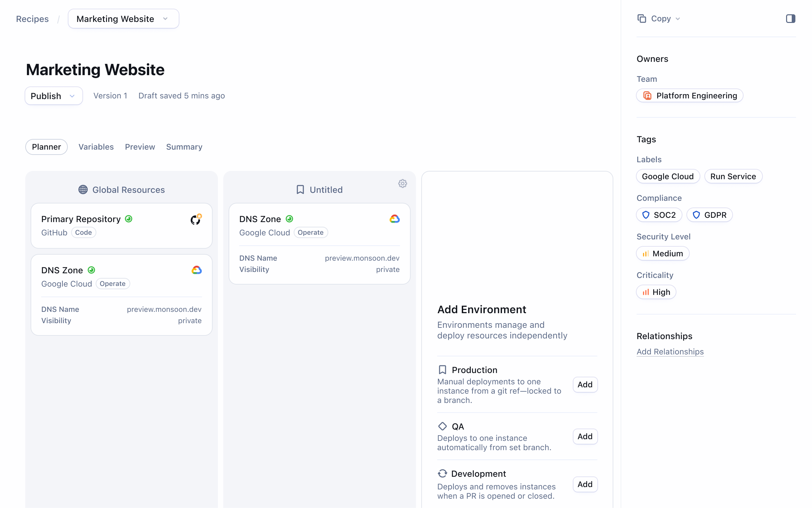Open the Marketing Website breadcrumb dropdown
The width and height of the screenshot is (812, 508).
(x=124, y=19)
